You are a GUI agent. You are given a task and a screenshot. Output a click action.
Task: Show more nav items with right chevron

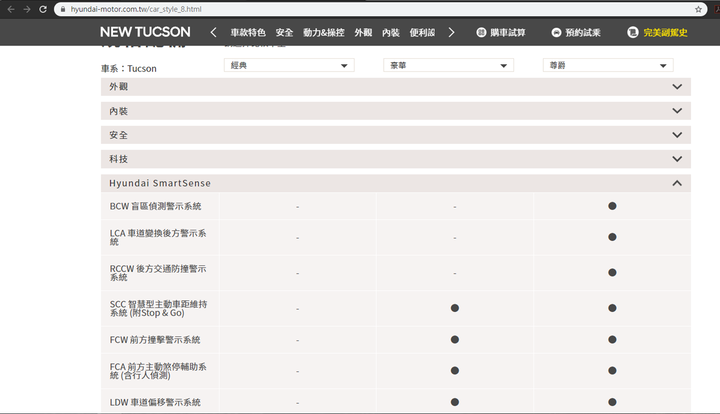click(451, 32)
